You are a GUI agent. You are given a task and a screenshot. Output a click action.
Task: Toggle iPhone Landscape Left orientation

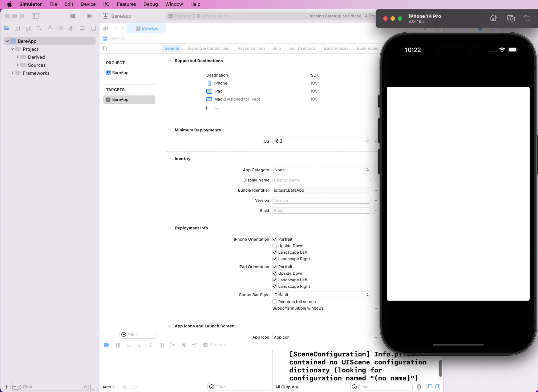click(275, 252)
